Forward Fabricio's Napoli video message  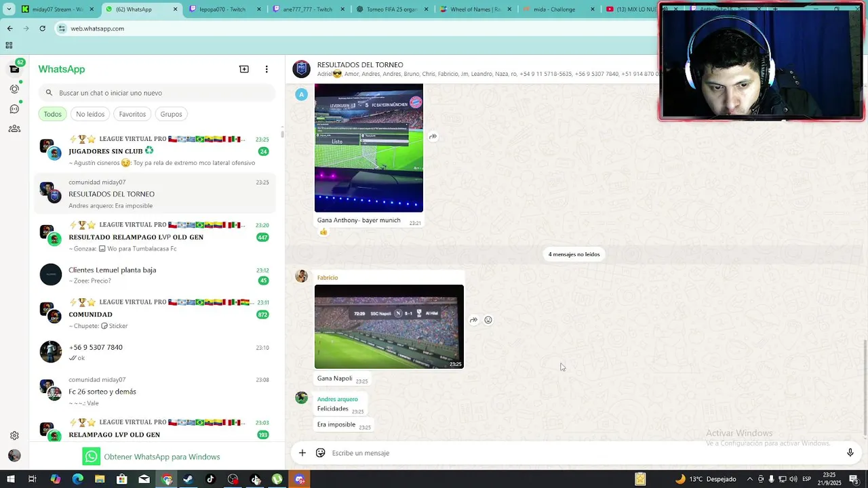(x=473, y=320)
